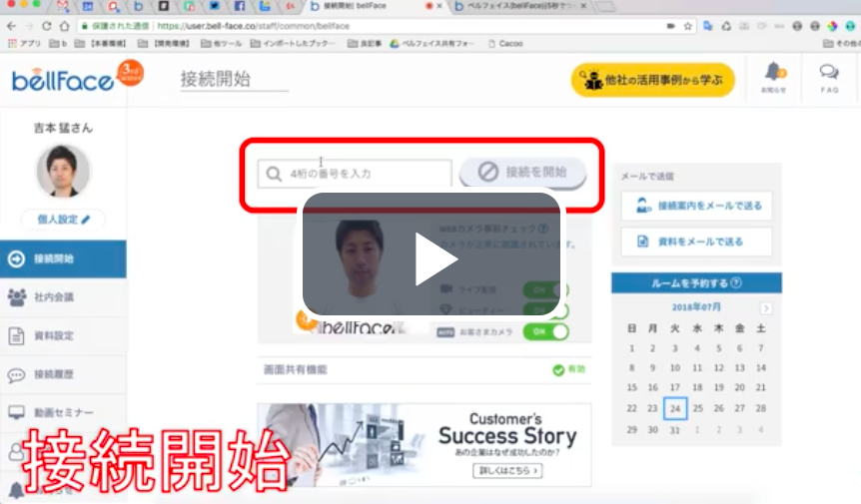This screenshot has width=861, height=504.
Task: Open the 【本番環境】 bookmark folder
Action: 101,43
